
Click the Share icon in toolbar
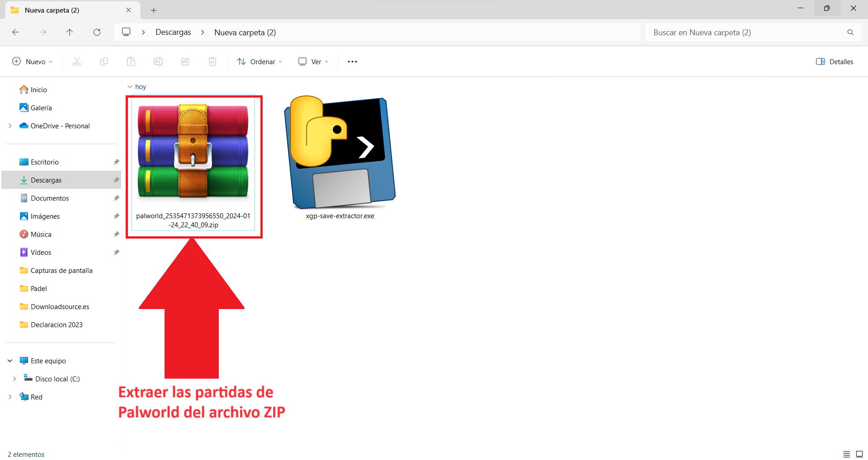(x=185, y=61)
